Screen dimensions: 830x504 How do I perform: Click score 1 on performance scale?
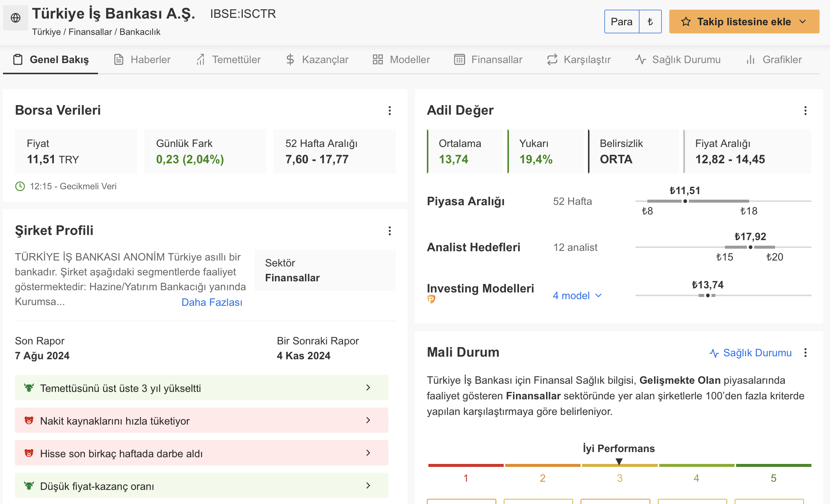465,478
